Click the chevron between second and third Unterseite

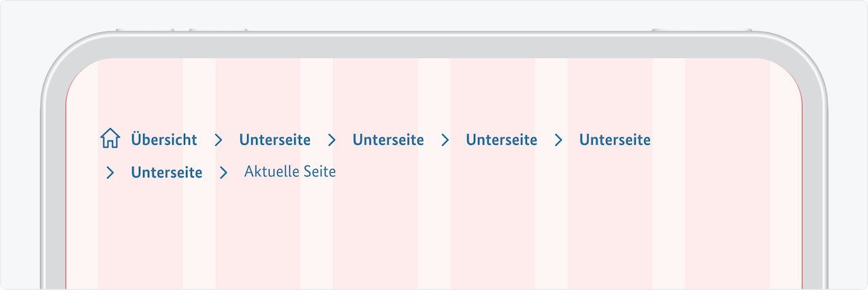445,140
